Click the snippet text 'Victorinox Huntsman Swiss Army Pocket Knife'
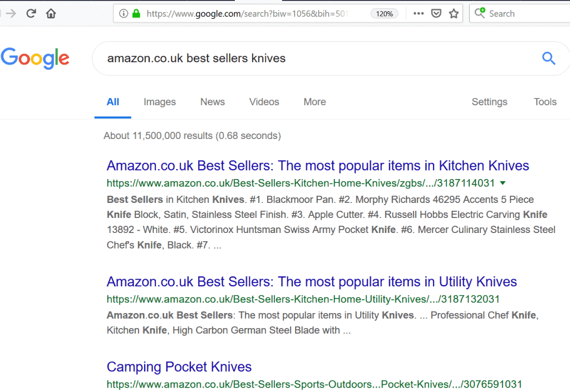Viewport: 570px width, 392px height. tap(293, 230)
